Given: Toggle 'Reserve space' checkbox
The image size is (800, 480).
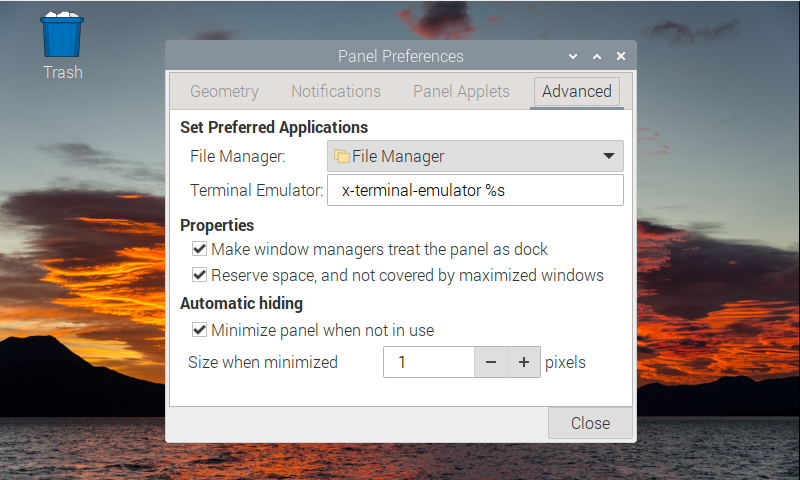Looking at the screenshot, I should [199, 275].
